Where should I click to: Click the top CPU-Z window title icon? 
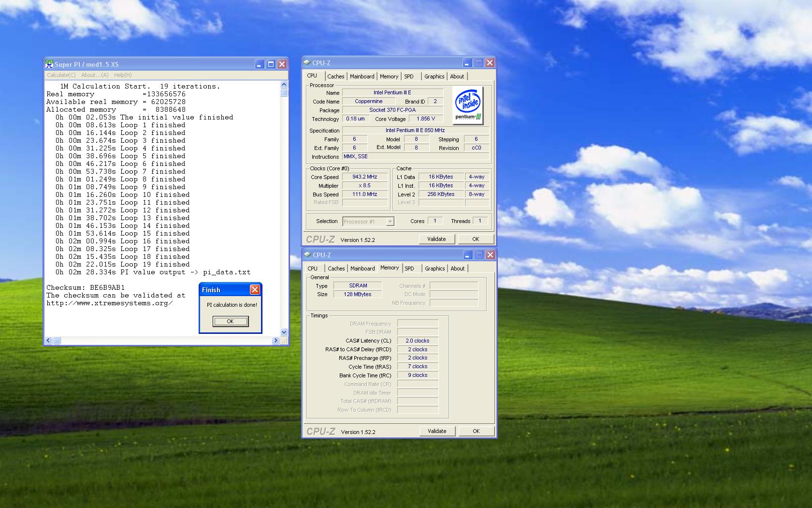[307, 63]
